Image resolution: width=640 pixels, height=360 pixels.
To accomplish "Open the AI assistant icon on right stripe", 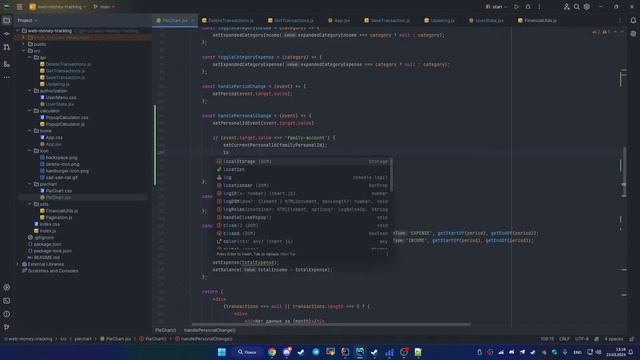I will point(633,34).
